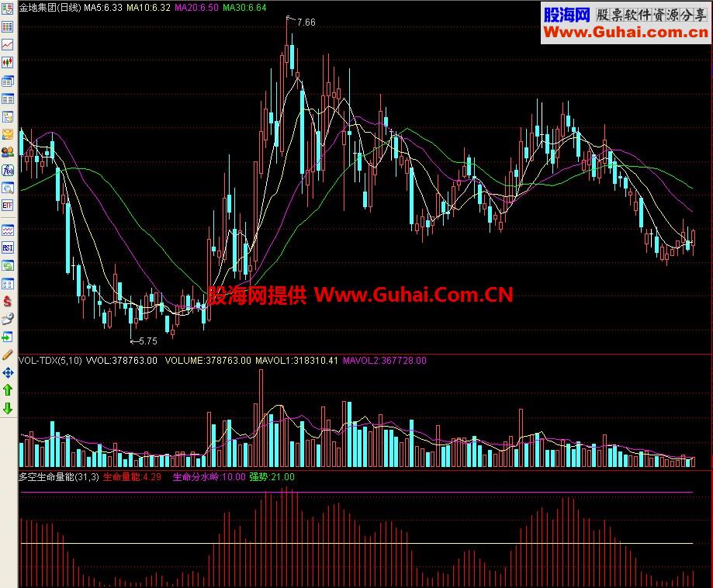Click the 7.66 high price marker

(306, 22)
